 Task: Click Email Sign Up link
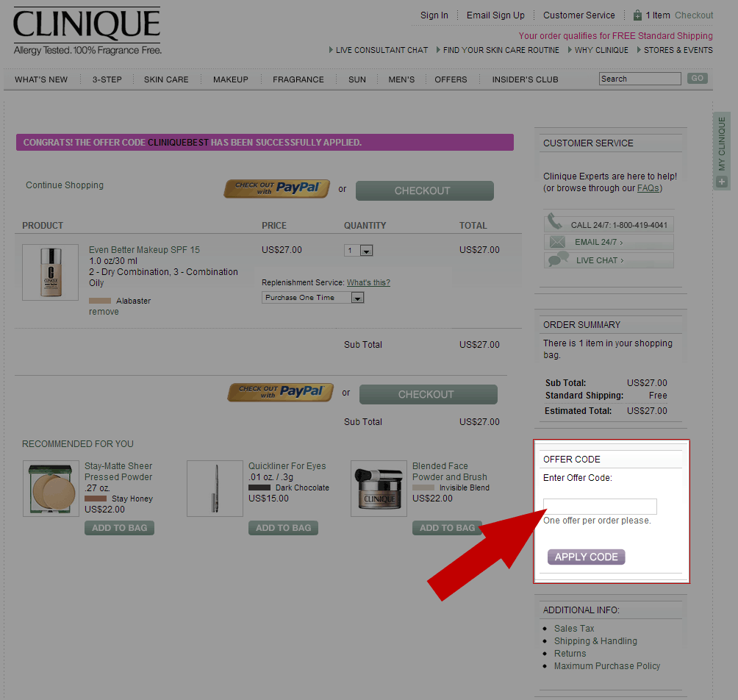(x=495, y=15)
